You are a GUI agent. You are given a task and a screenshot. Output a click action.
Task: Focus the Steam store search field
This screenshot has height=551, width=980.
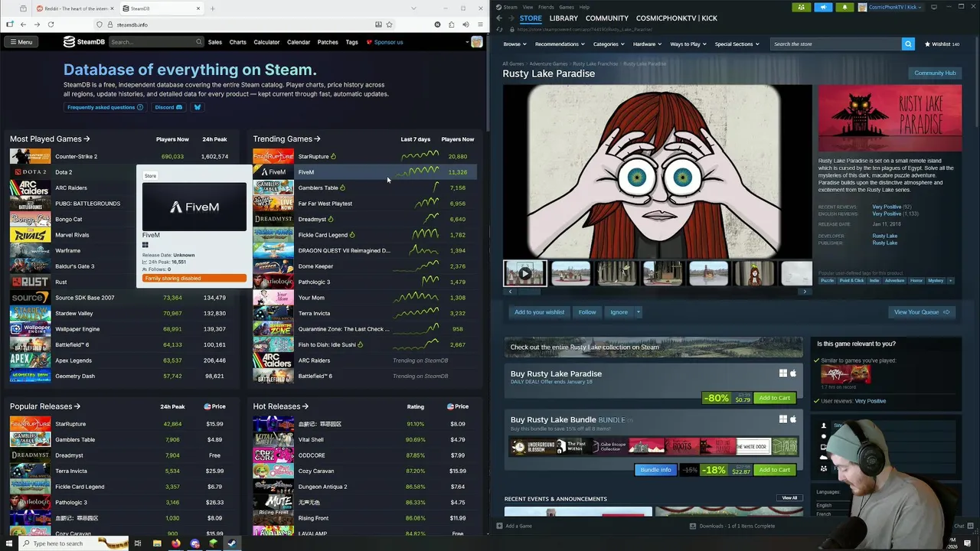[835, 44]
